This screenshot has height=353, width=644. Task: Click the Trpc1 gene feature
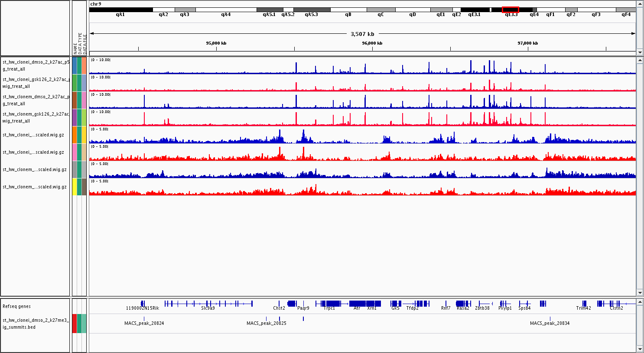329,304
